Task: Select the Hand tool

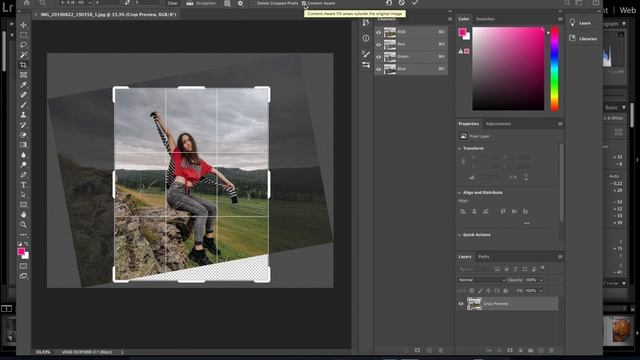Action: (x=23, y=215)
